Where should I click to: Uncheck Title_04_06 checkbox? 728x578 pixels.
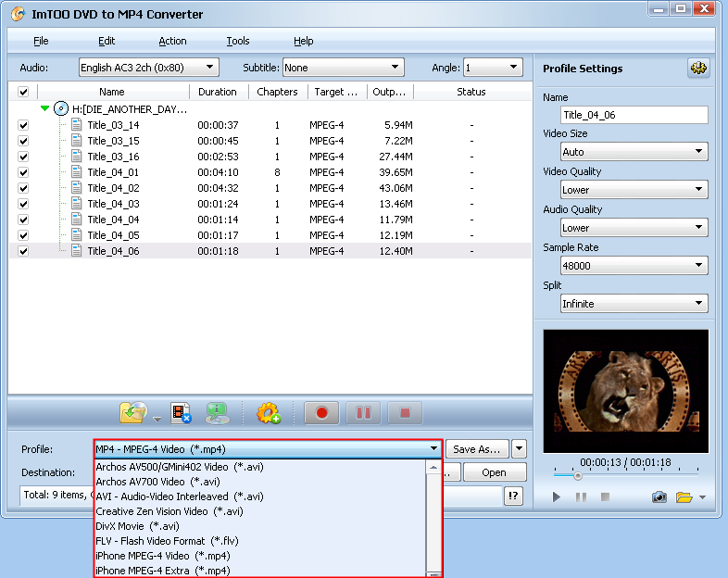[23, 251]
